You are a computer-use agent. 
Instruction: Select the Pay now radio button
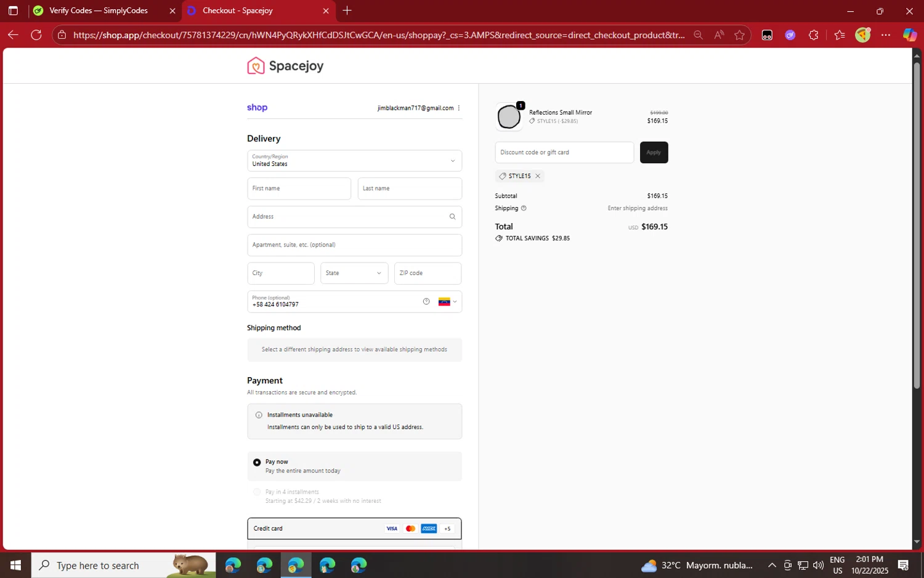coord(257,462)
